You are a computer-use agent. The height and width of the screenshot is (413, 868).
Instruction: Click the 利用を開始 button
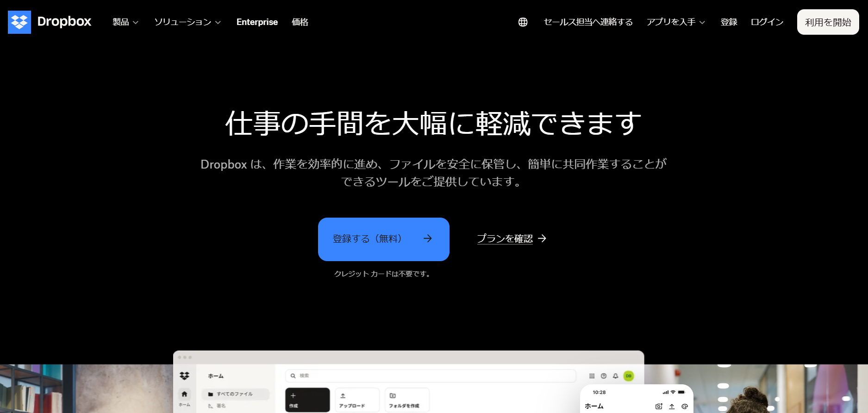(828, 22)
